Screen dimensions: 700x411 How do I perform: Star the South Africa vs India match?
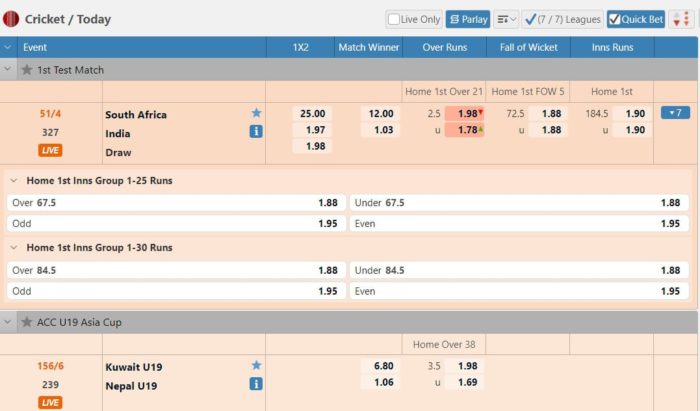tap(256, 114)
